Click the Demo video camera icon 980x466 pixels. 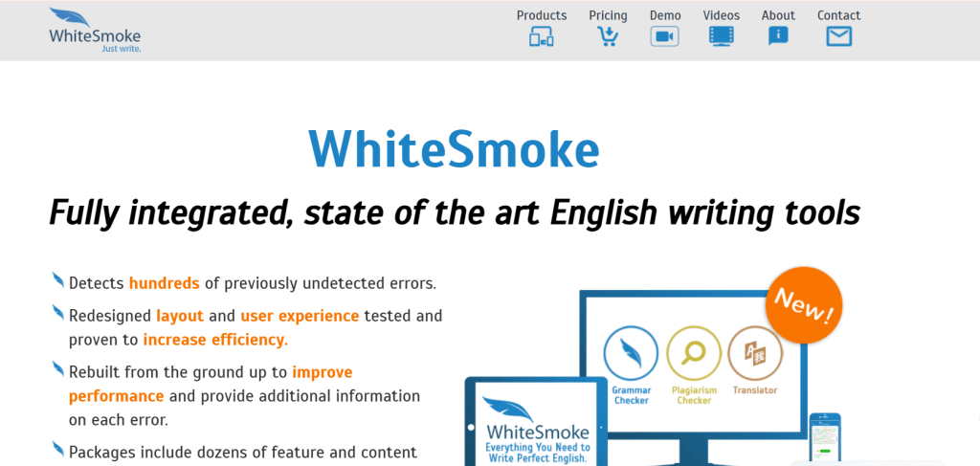coord(664,37)
